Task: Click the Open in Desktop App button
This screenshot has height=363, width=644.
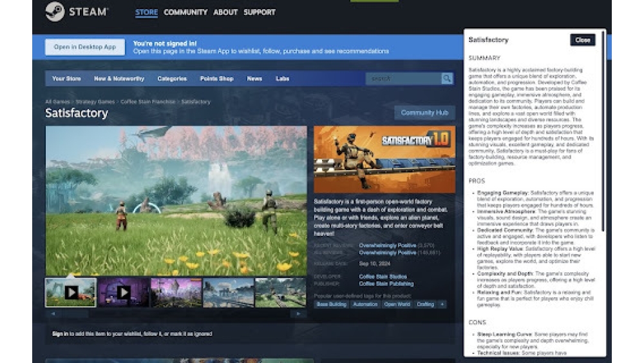Action: 85,47
